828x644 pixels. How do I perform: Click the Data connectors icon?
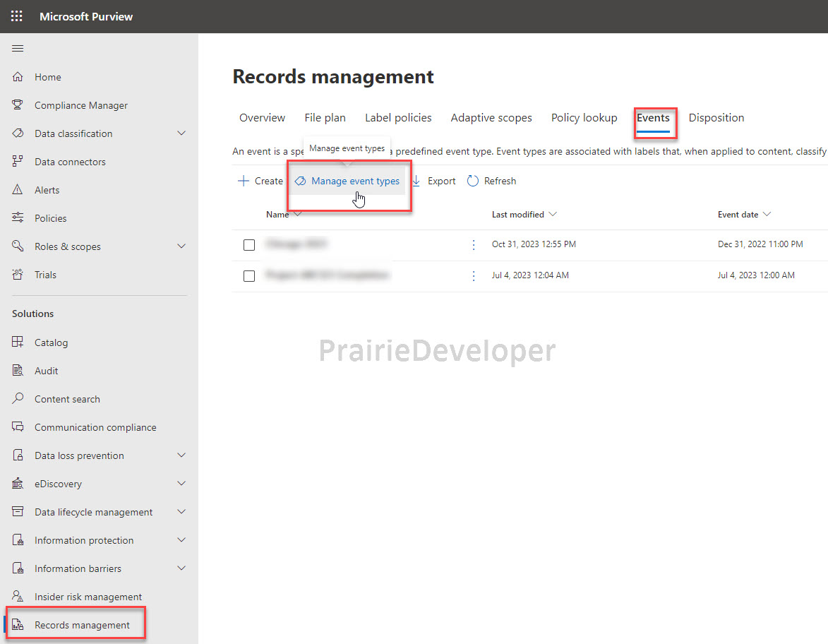[18, 161]
